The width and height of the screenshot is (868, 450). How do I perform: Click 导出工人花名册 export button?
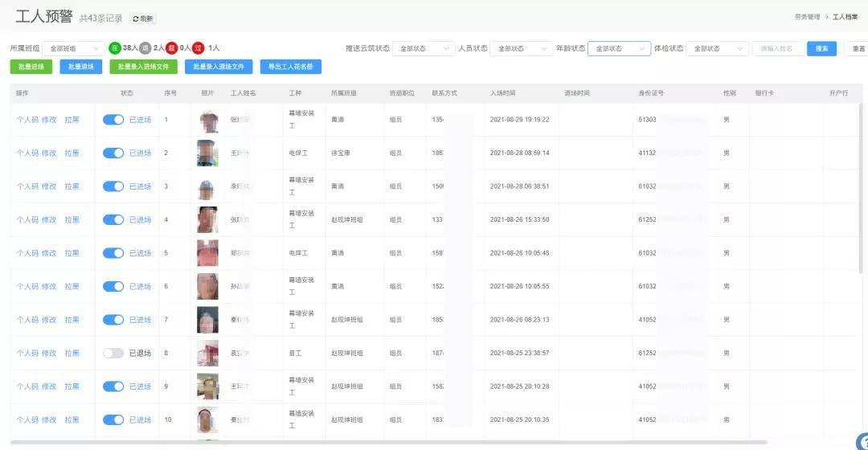click(291, 67)
